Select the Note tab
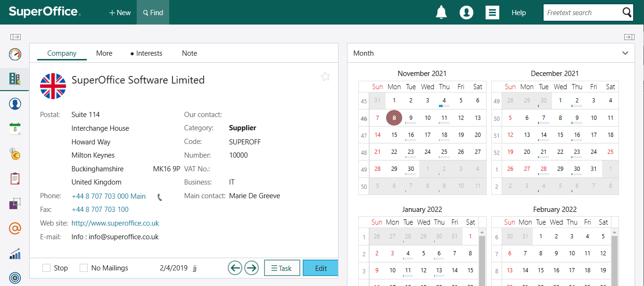Image resolution: width=644 pixels, height=286 pixels. point(189,53)
